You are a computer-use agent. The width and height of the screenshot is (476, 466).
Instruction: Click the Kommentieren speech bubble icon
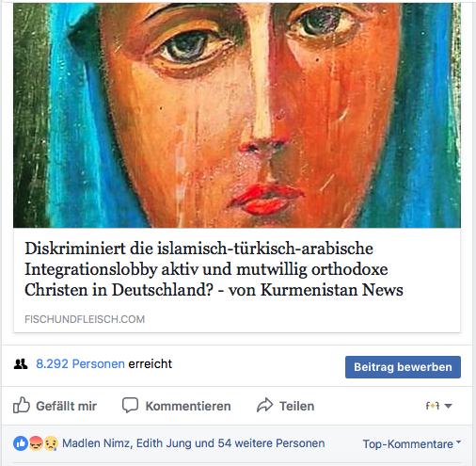130,405
